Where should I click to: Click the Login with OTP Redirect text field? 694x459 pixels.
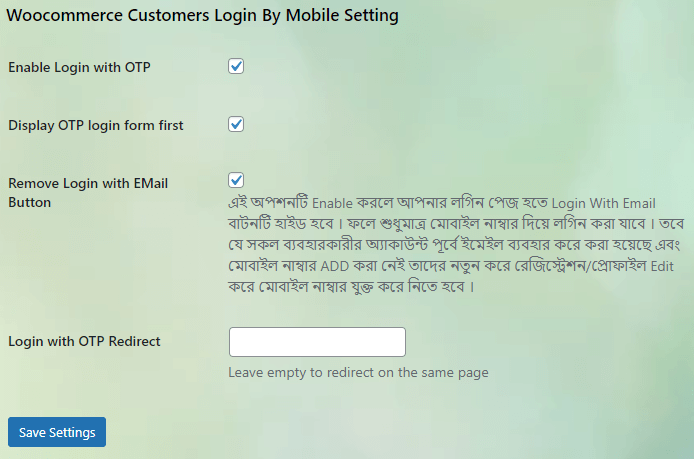pyautogui.click(x=317, y=342)
